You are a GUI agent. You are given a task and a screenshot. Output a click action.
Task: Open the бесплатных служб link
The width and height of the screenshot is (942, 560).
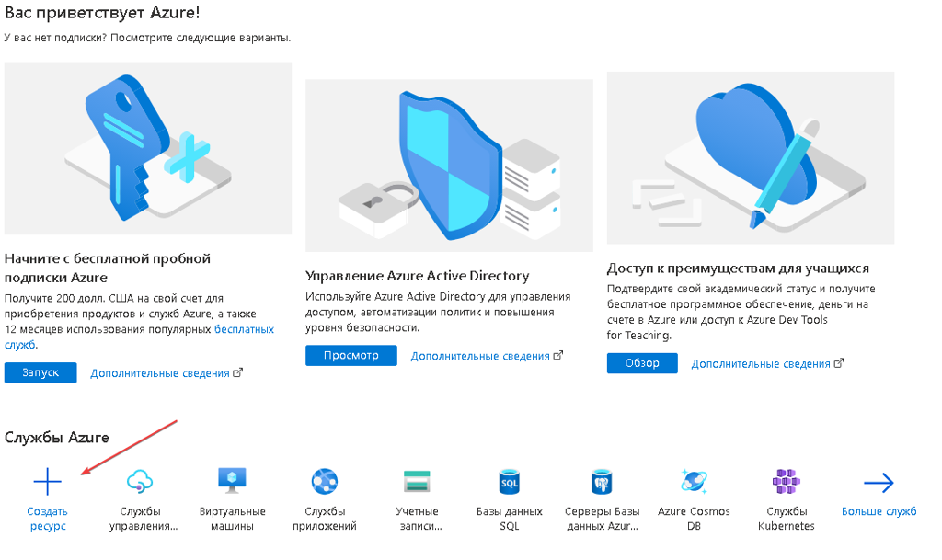pyautogui.click(x=140, y=337)
